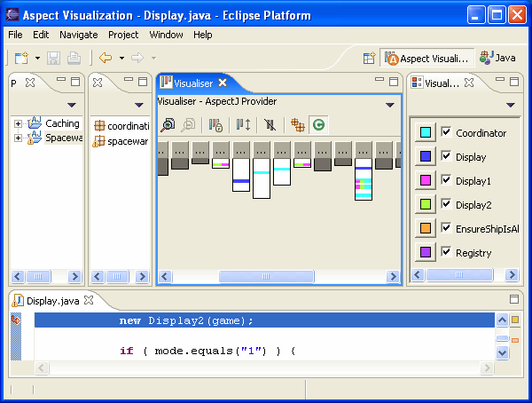Click the magenta Display1 color swatch
This screenshot has width=532, height=403.
(x=426, y=180)
